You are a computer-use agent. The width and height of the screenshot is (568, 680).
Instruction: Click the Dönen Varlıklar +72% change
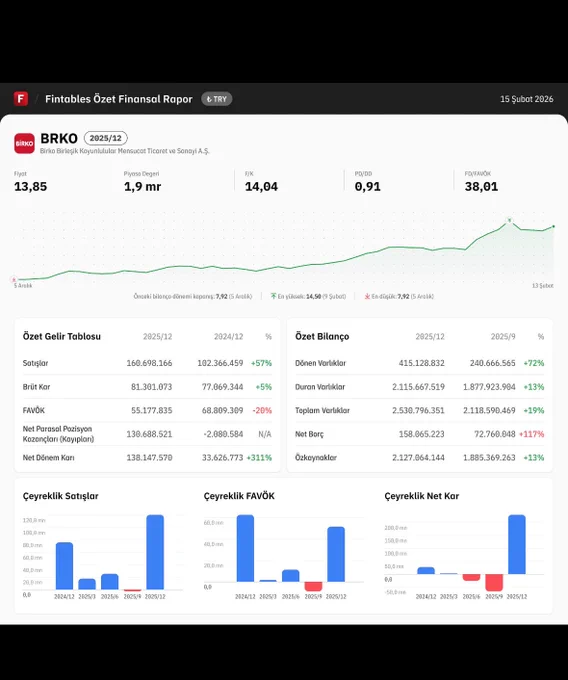[533, 363]
